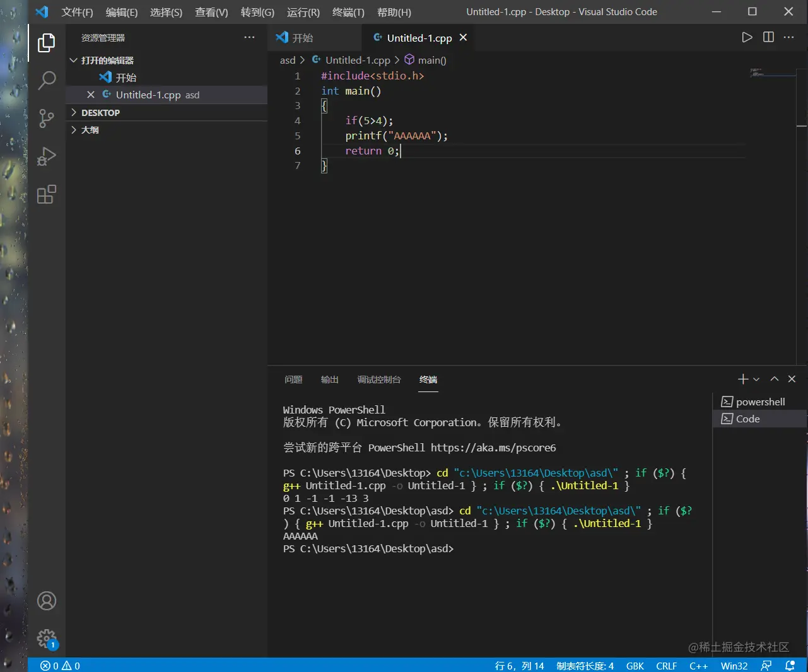Run the code with the play button
Viewport: 808px width, 672px height.
pos(747,37)
